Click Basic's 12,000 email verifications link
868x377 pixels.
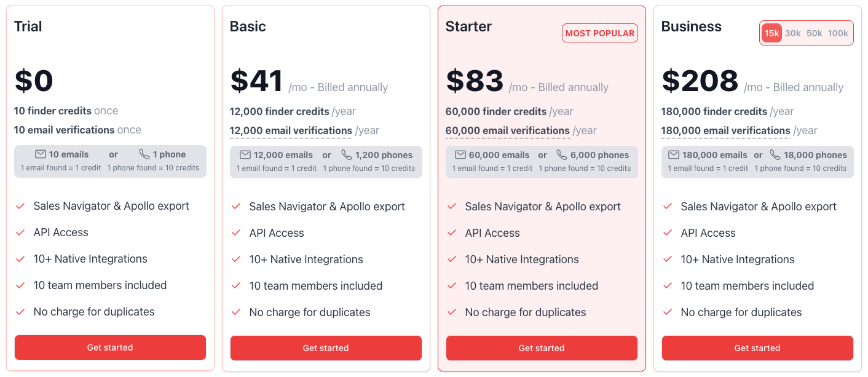coord(291,130)
